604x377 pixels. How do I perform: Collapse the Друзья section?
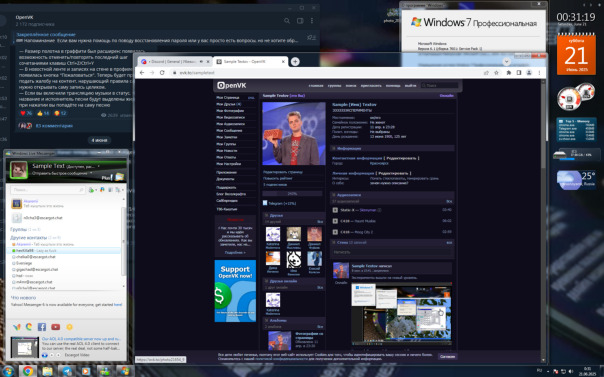(266, 215)
